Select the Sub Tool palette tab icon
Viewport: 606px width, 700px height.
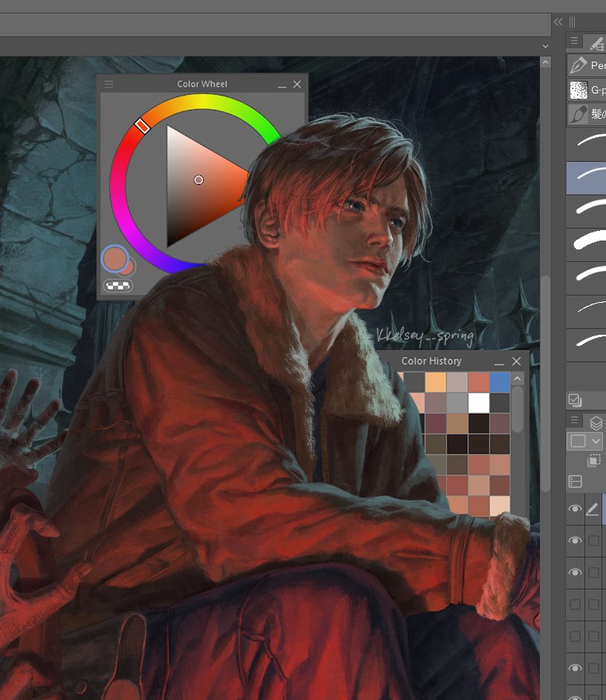point(596,43)
